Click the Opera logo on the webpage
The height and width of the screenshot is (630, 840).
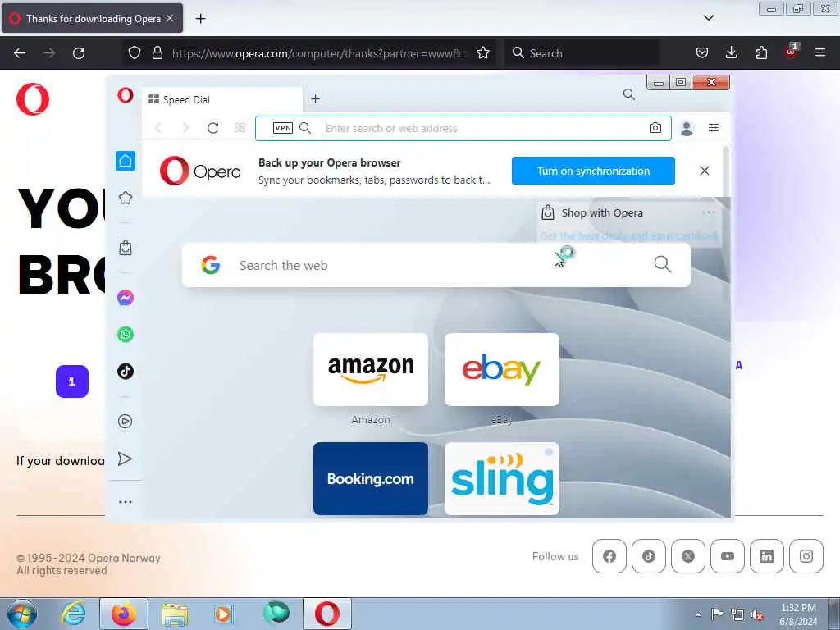pyautogui.click(x=33, y=99)
